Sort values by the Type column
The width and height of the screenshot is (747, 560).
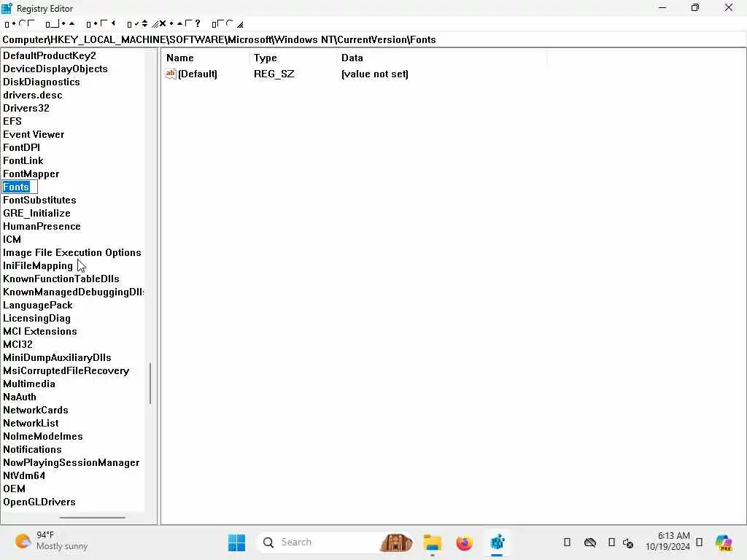point(293,58)
